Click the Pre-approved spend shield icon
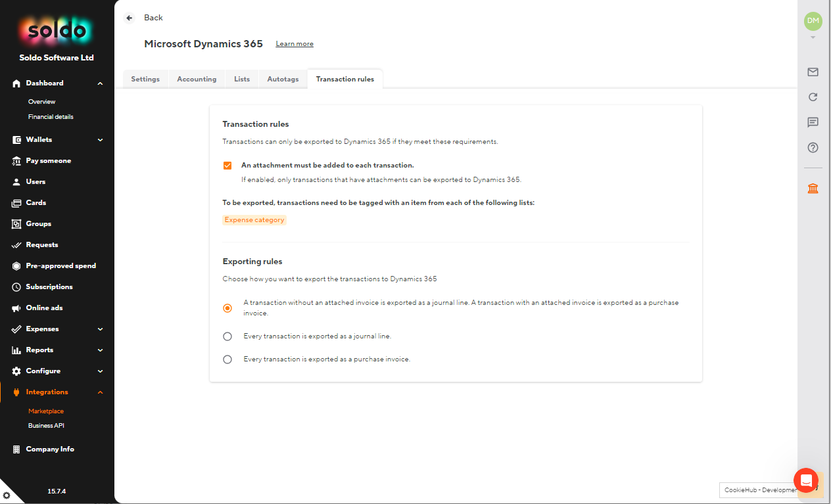Screen dimensions: 831x504 tap(16, 266)
